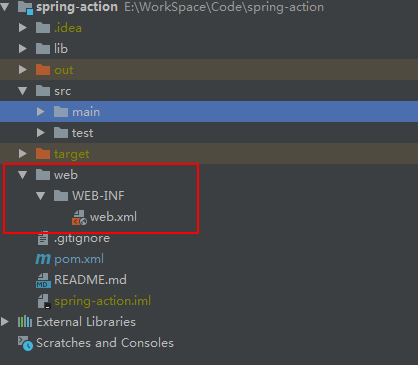Select the target folder label
The image size is (418, 365).
click(72, 154)
